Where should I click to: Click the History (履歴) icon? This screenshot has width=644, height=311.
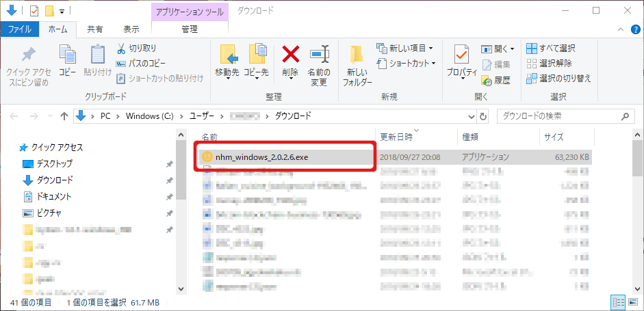tap(487, 80)
